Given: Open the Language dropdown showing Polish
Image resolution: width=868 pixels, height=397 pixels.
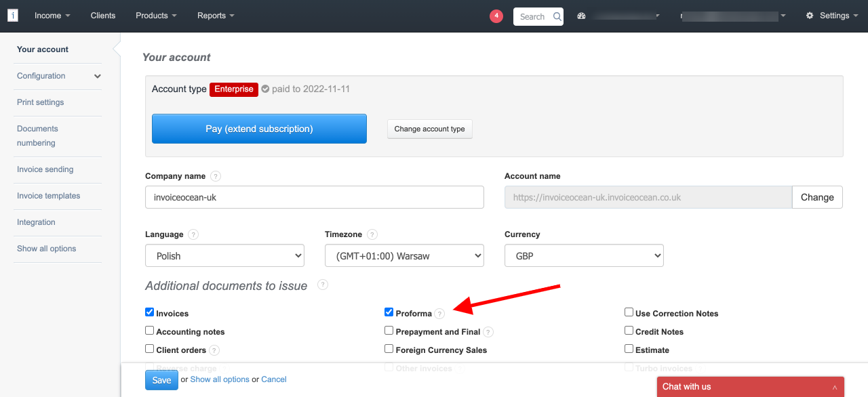Looking at the screenshot, I should [224, 255].
